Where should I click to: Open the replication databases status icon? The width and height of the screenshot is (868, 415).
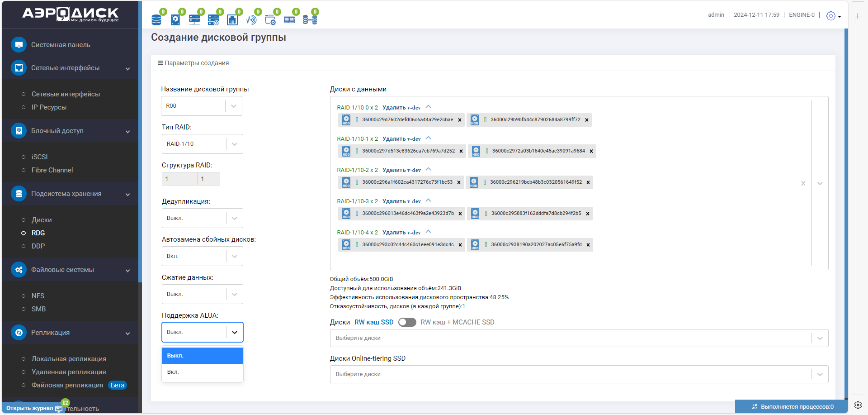click(310, 19)
